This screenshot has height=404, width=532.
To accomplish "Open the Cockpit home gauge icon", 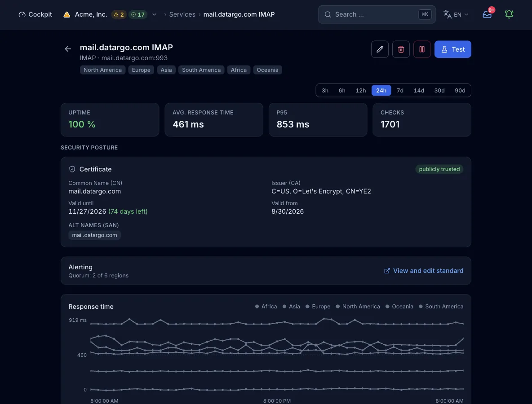I will pyautogui.click(x=22, y=14).
